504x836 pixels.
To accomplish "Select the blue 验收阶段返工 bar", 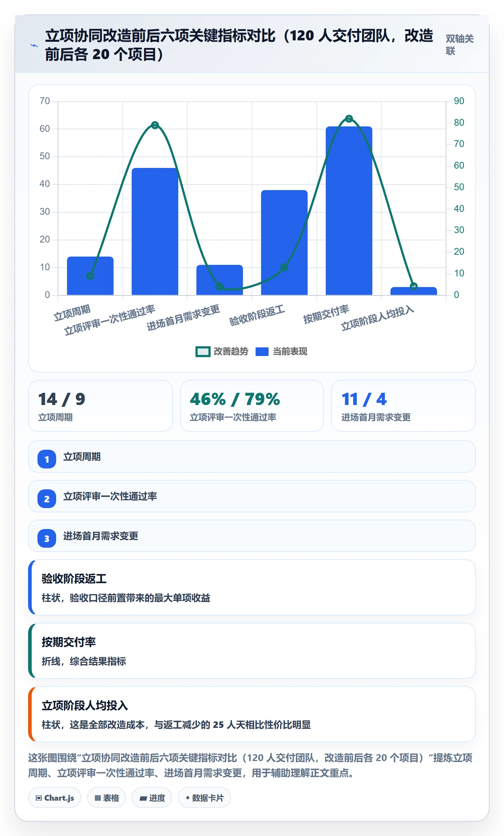I will [x=284, y=243].
